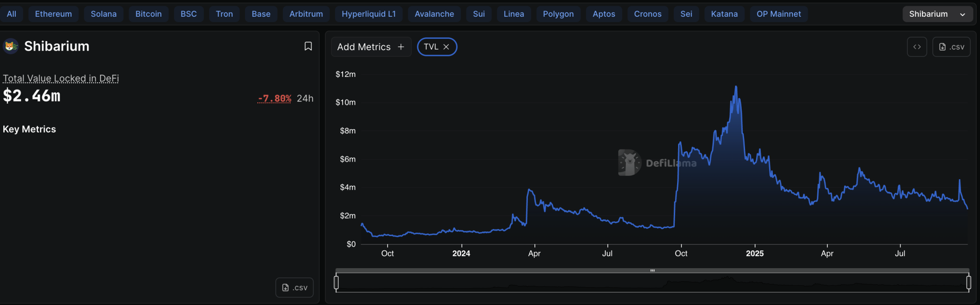
Task: Switch to the Tron chain
Action: pyautogui.click(x=224, y=14)
